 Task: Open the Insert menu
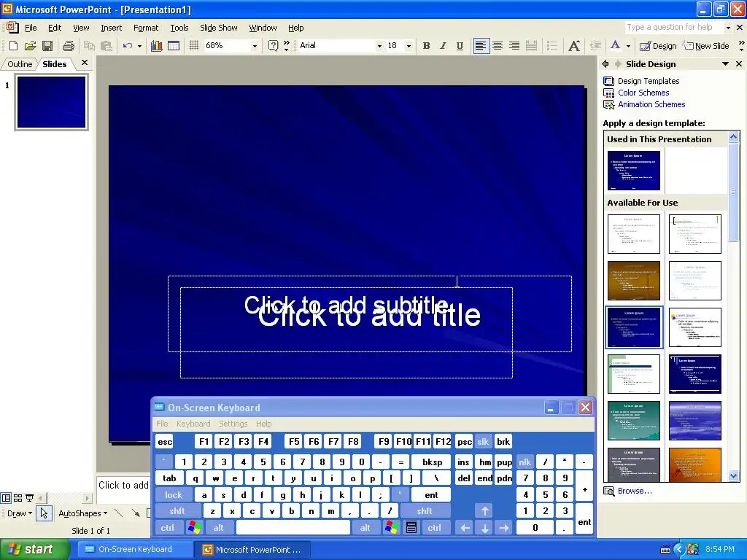tap(111, 28)
